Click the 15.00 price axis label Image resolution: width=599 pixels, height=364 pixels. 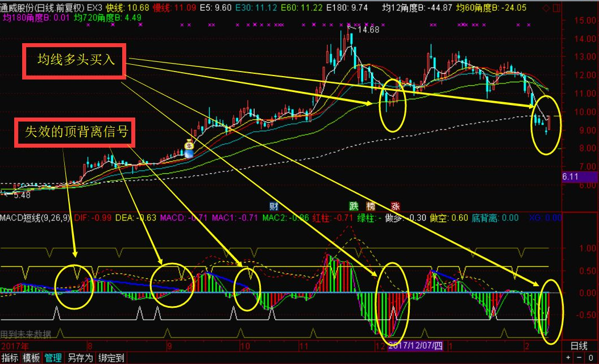click(x=585, y=20)
